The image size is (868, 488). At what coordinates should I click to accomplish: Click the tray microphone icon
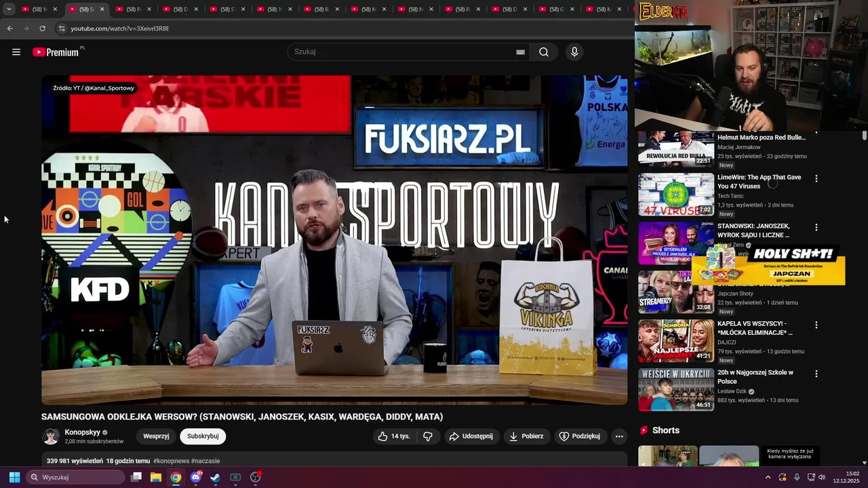[x=797, y=477]
